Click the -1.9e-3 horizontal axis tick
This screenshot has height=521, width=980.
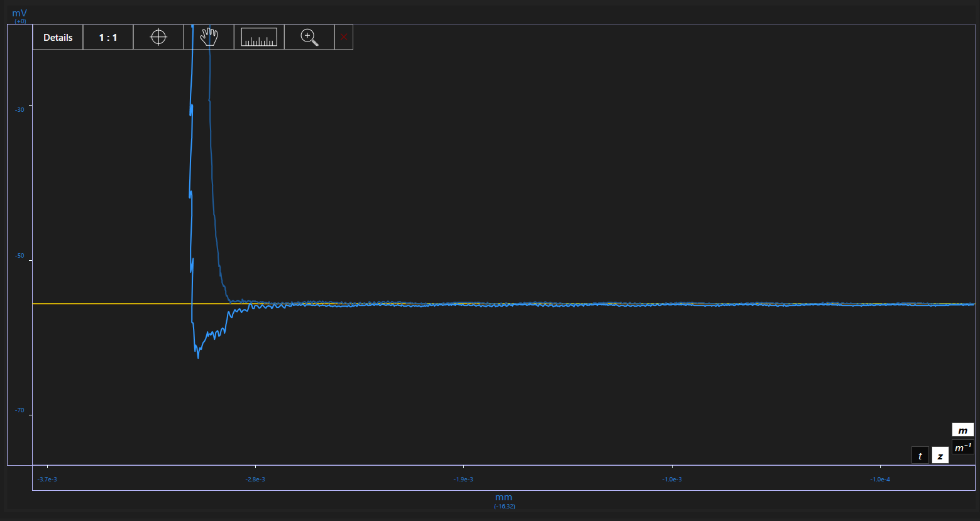coord(463,480)
